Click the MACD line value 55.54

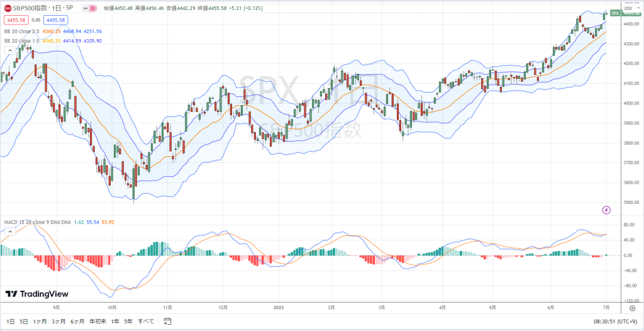pos(92,222)
